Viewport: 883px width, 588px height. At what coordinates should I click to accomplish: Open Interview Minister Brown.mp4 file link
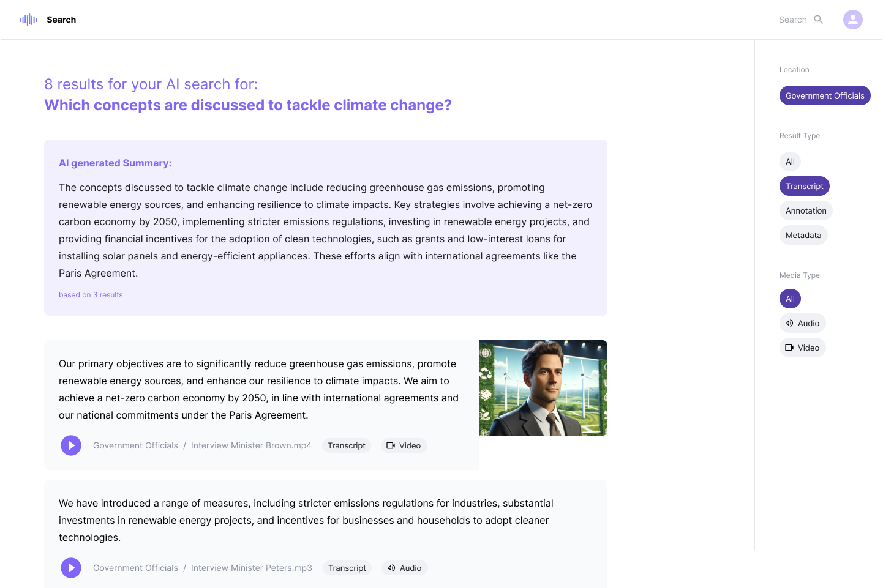[x=251, y=445]
